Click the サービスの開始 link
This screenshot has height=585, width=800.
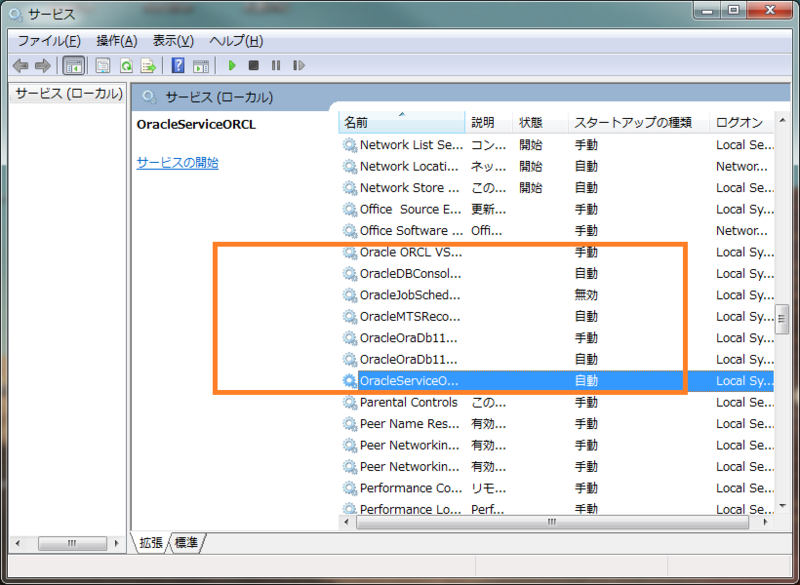click(x=178, y=163)
